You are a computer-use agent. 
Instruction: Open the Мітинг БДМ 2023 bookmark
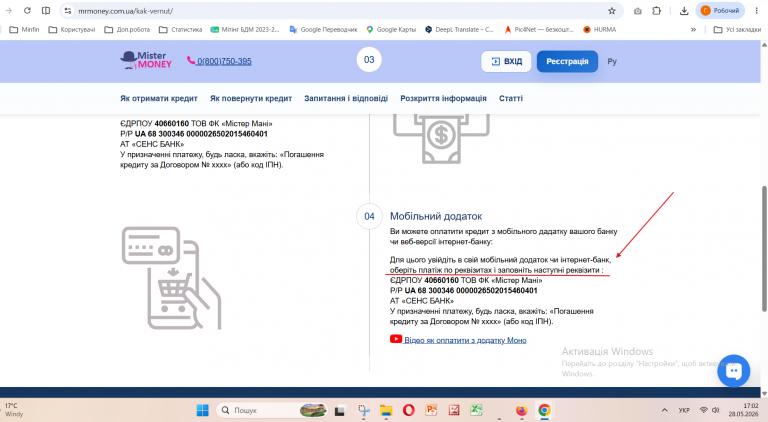tap(245, 29)
